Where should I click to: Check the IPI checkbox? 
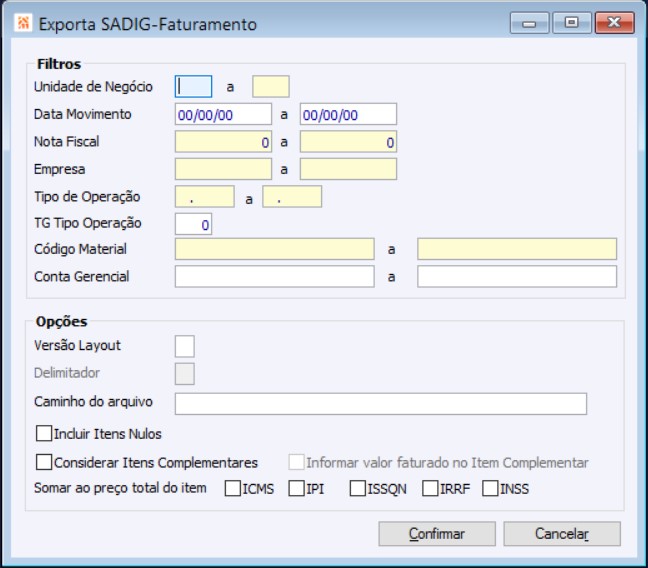[296, 488]
